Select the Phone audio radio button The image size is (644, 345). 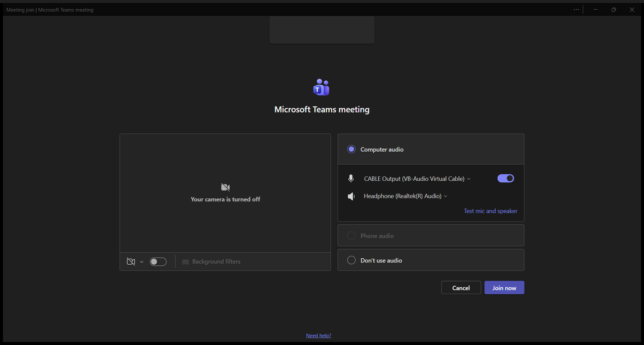[351, 236]
